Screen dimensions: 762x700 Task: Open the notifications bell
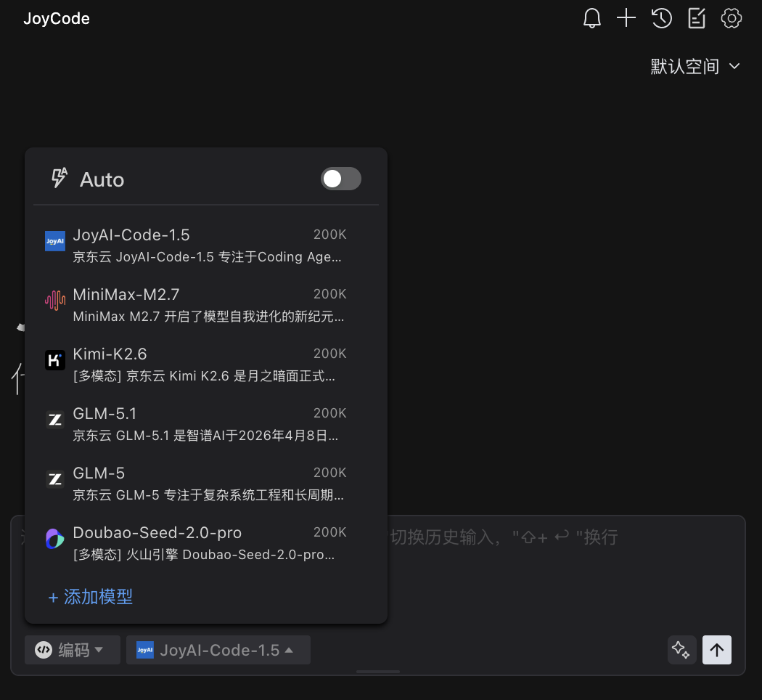(x=591, y=18)
